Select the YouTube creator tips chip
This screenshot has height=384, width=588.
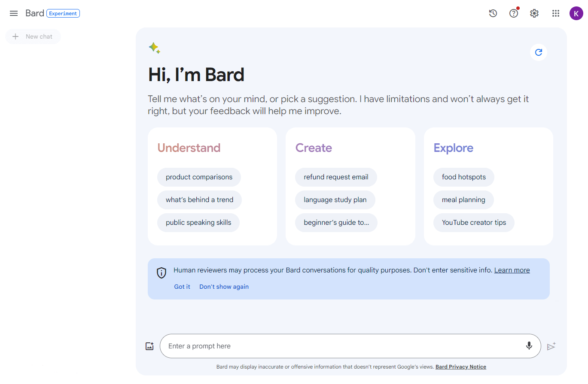pyautogui.click(x=474, y=223)
